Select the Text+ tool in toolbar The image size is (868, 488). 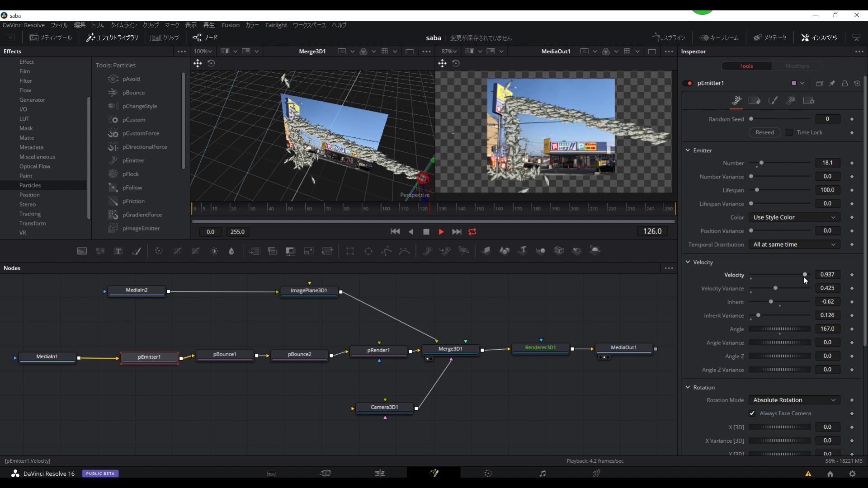118,251
